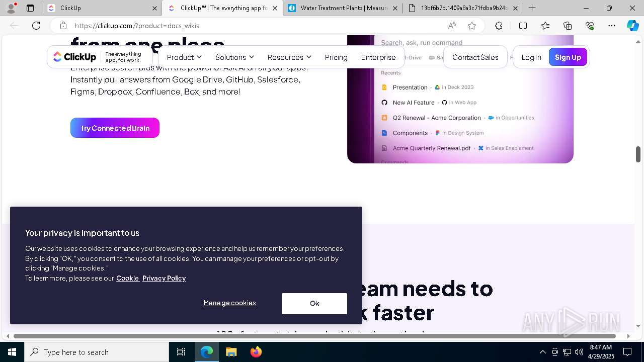Open Settings and more ellipsis menu

(x=612, y=26)
